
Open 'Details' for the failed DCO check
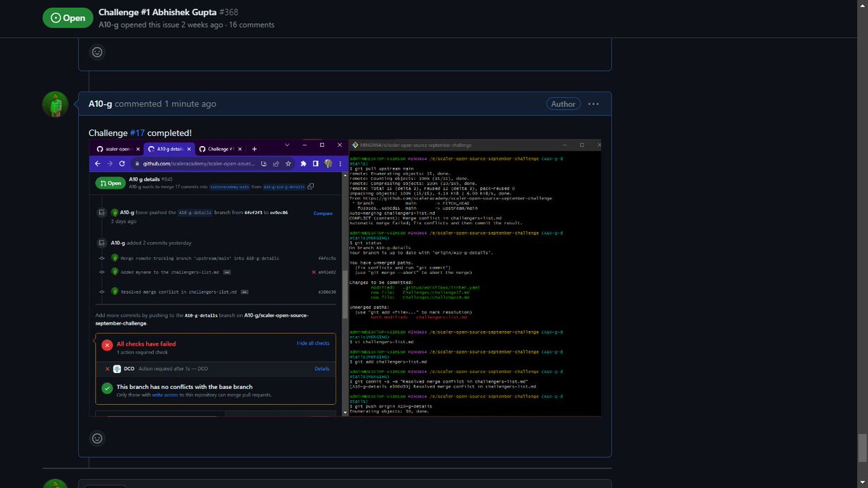tap(321, 369)
